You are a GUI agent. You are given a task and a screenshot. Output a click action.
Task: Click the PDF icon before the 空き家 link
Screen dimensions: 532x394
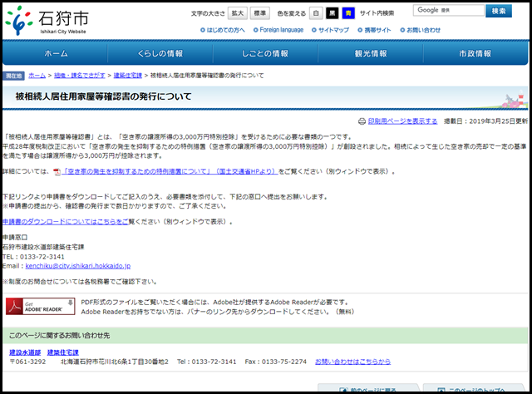57,172
